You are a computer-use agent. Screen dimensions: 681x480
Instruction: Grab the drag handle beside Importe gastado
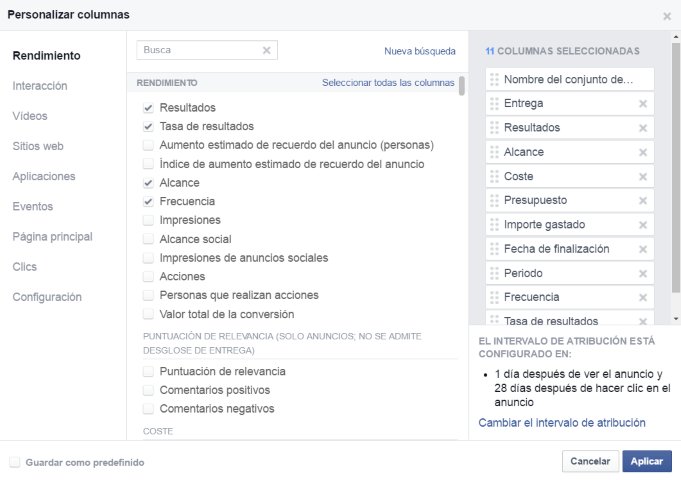tap(494, 225)
